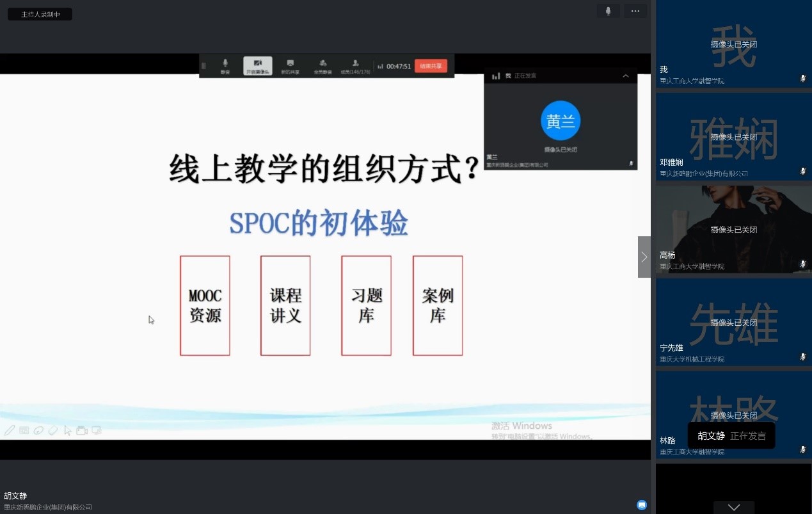The height and width of the screenshot is (514, 812).
Task: Collapse the participant sidebar with arrow handle
Action: 644,257
